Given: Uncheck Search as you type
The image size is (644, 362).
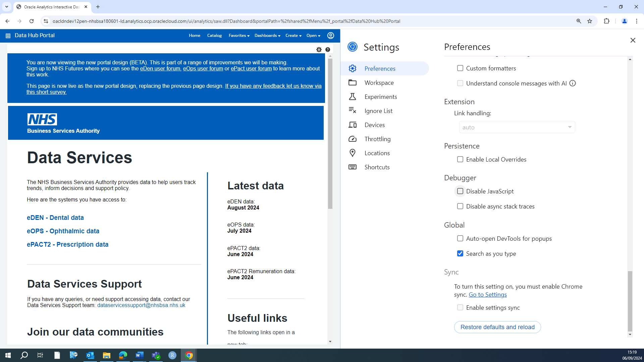Looking at the screenshot, I should (x=460, y=253).
